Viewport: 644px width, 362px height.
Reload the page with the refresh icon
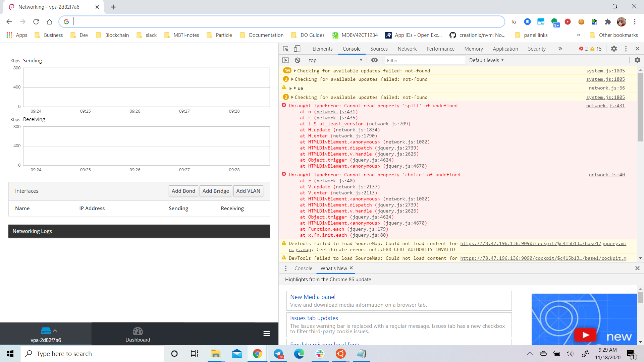pos(36,22)
